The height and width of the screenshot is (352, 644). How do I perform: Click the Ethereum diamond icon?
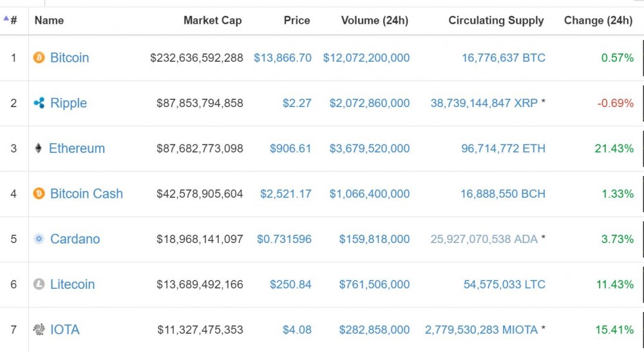(38, 148)
